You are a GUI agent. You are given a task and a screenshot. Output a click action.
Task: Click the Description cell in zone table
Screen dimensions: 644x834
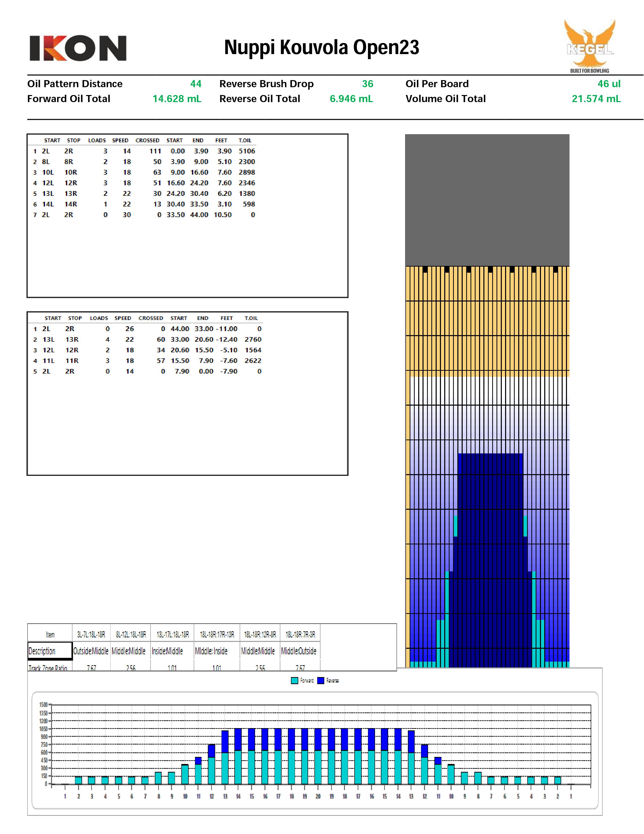click(x=49, y=651)
